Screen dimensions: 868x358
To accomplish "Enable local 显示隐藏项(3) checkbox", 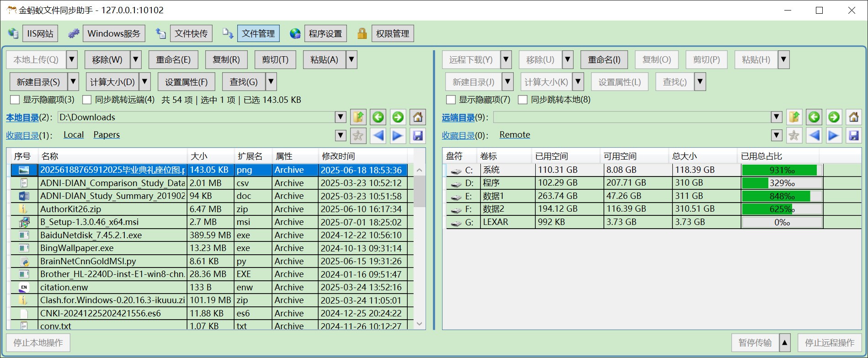I will 15,100.
